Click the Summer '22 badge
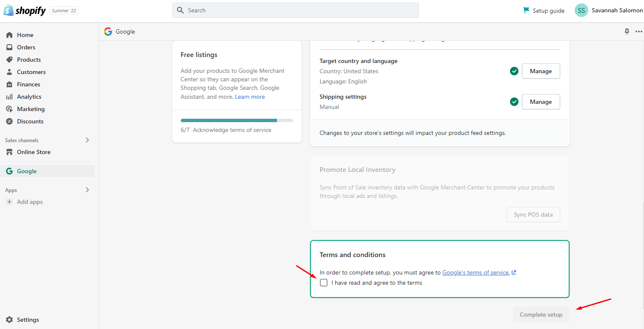Screen dimensions: 644x329 [x=64, y=11]
